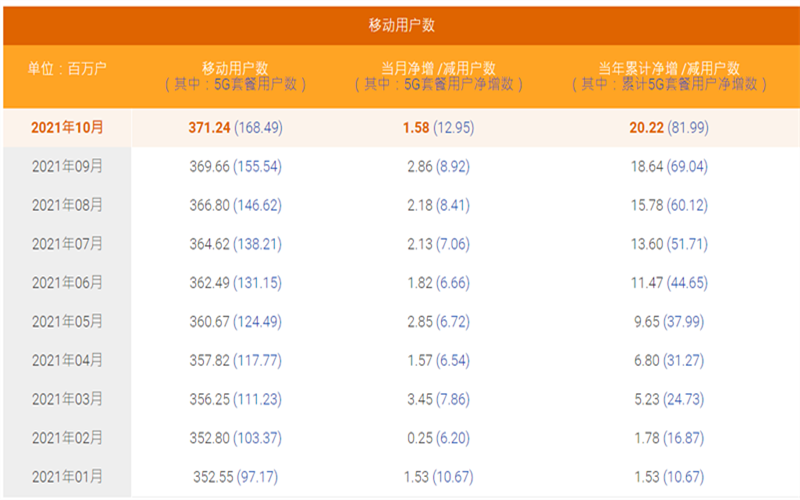
Task: Pick the '3.45 (7.86)' cell
Action: (439, 399)
